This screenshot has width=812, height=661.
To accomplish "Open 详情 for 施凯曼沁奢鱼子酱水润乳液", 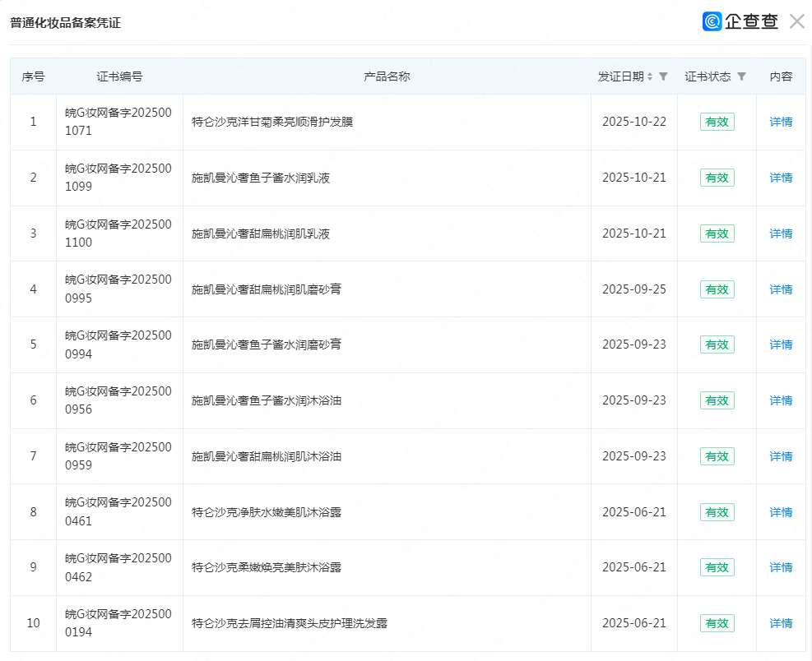I will click(781, 178).
